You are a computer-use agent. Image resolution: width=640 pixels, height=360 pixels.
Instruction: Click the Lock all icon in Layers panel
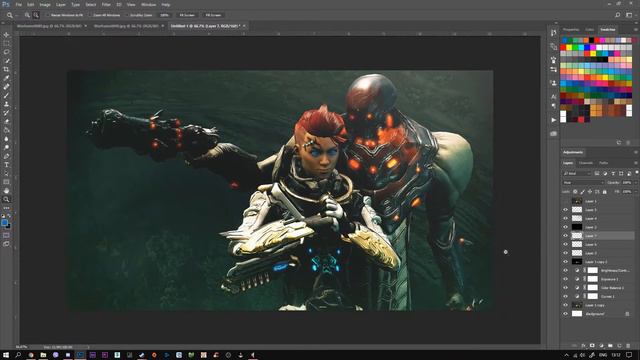click(604, 191)
